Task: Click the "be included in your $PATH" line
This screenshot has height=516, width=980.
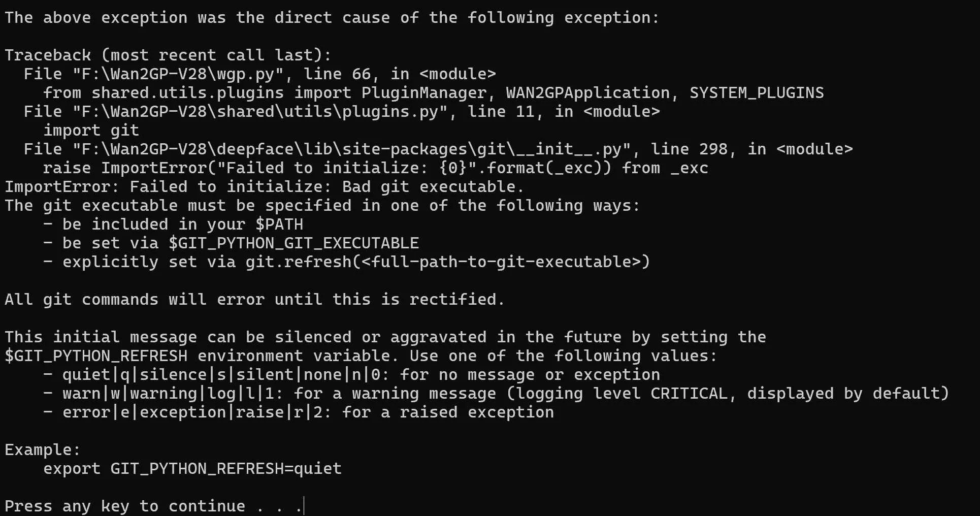Action: click(x=182, y=224)
